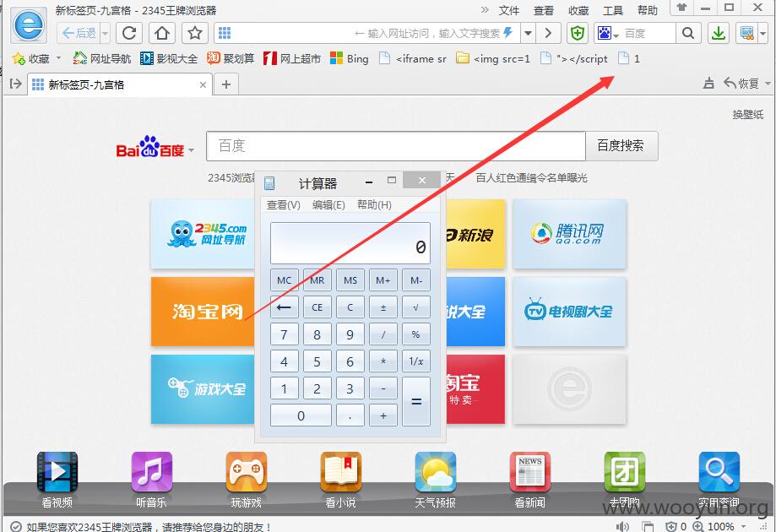Click the skin shirt icon in title bar
Viewport: 776px width, 532px height.
click(681, 8)
